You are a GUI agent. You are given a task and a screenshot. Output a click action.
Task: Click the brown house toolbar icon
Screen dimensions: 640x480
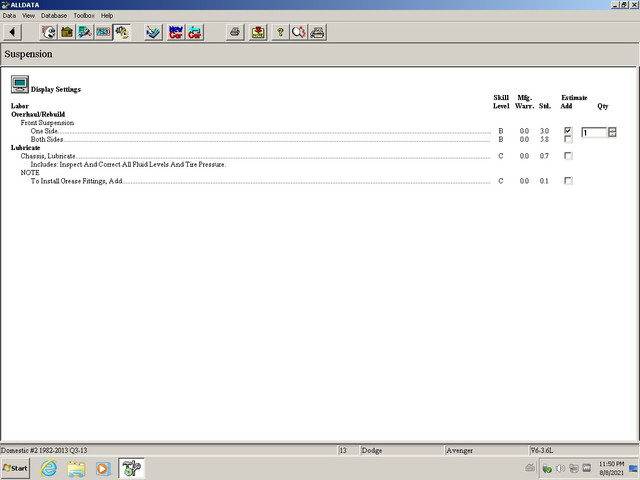pyautogui.click(x=67, y=32)
